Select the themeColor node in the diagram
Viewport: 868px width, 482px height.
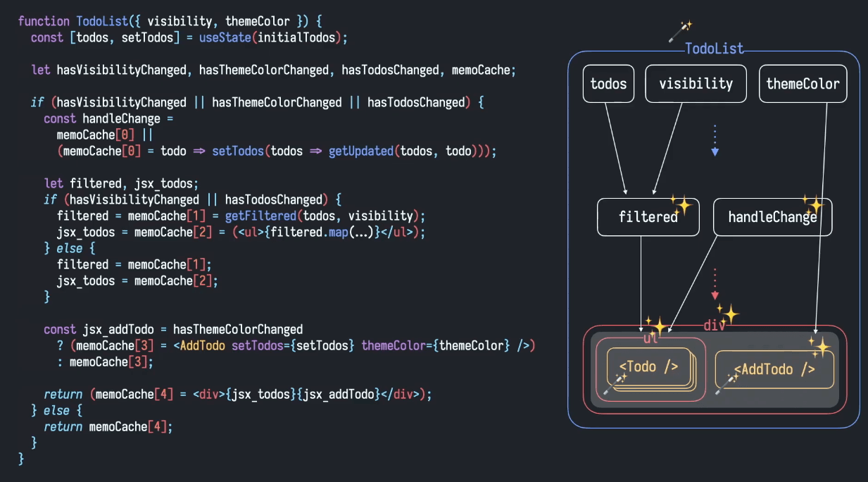click(803, 84)
